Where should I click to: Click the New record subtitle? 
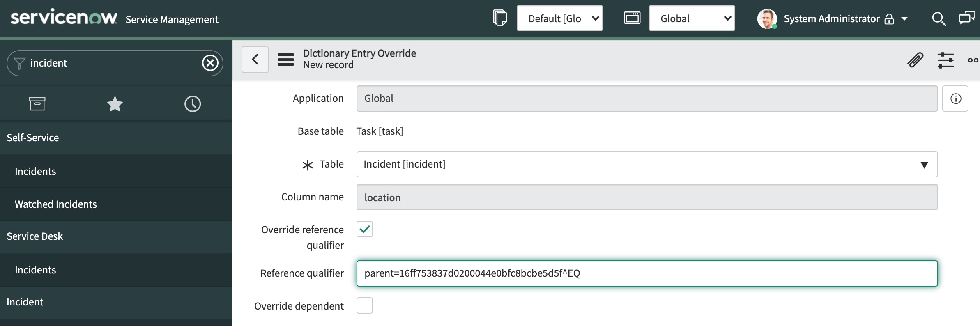(328, 64)
